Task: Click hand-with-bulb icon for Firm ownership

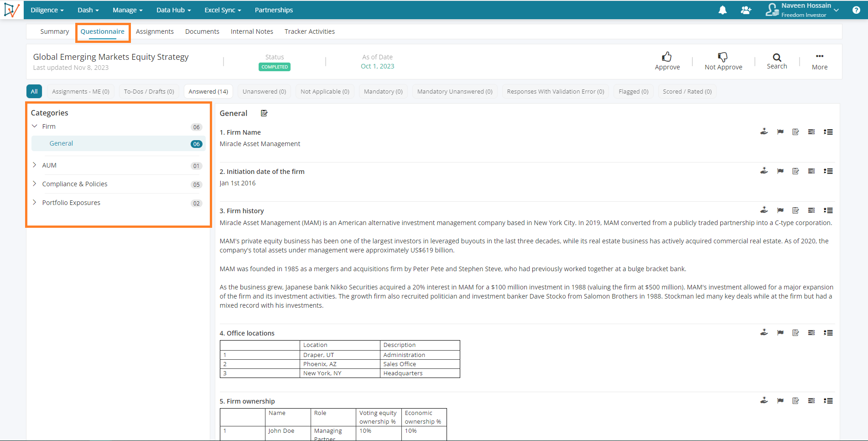Action: (x=764, y=400)
